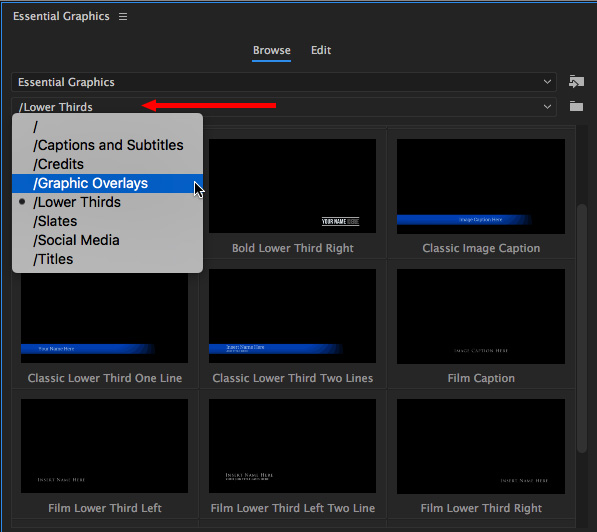This screenshot has height=532, width=597.
Task: Select Classic Lower Third One Line thumbnail
Action: (x=104, y=317)
